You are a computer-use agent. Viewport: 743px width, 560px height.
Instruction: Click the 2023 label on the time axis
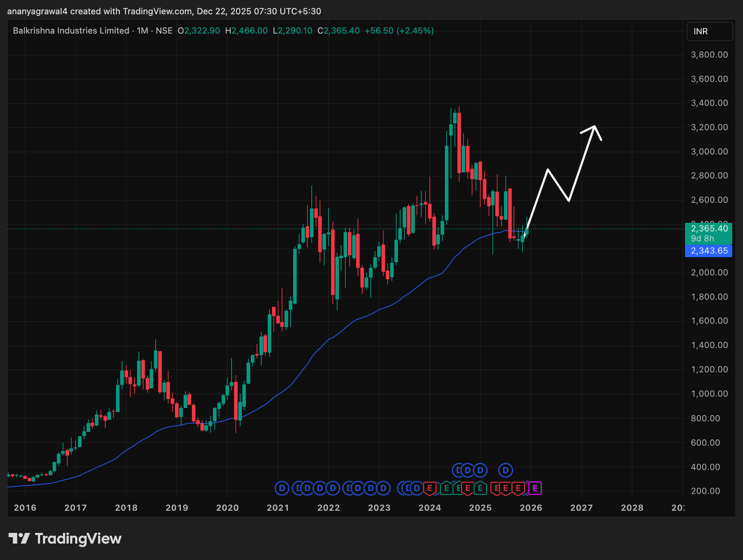(379, 508)
